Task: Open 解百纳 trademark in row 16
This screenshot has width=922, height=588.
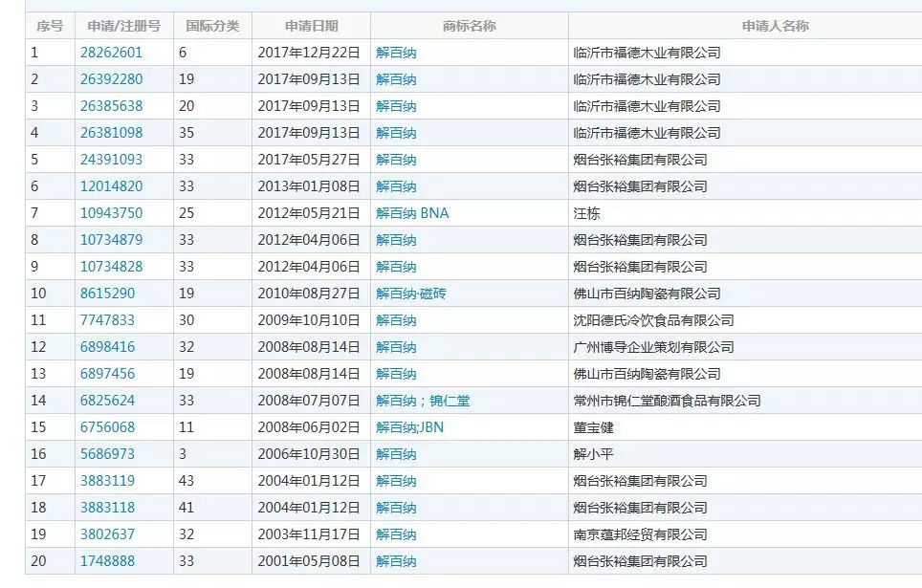Action: click(396, 454)
